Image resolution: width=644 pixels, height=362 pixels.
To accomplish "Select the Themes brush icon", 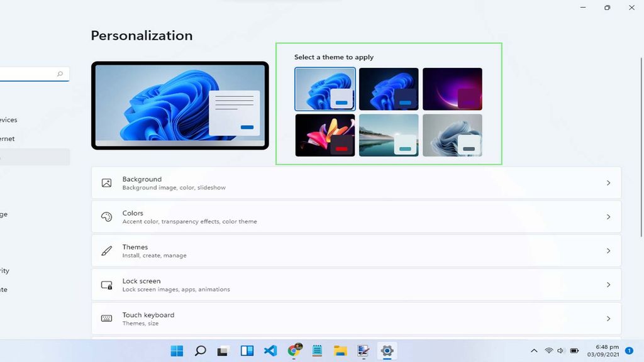I will (107, 250).
